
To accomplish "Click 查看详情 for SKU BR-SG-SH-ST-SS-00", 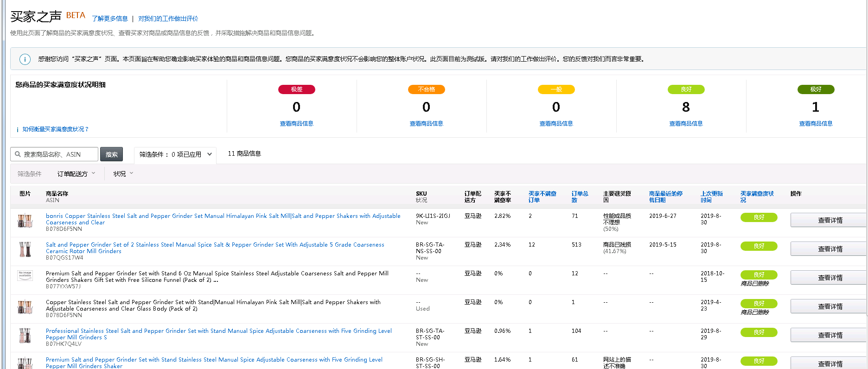I will (x=830, y=363).
